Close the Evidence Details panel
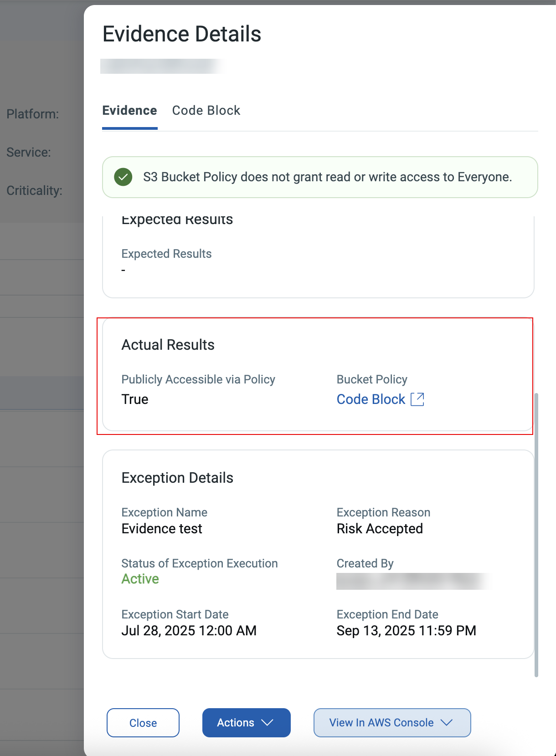 [x=143, y=723]
